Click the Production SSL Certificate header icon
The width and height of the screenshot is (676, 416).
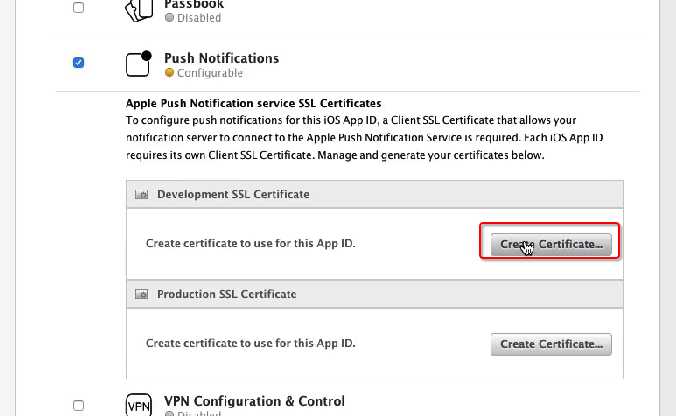(x=141, y=294)
